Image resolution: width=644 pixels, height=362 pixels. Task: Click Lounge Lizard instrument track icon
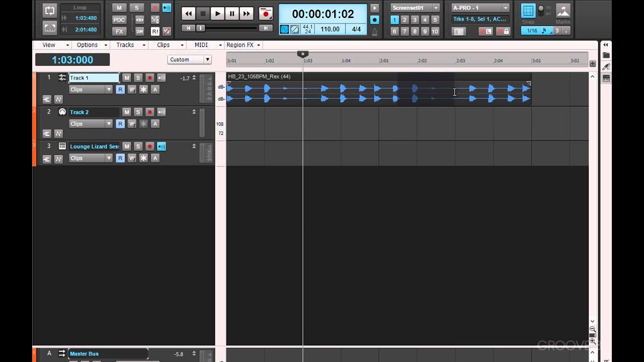point(62,146)
